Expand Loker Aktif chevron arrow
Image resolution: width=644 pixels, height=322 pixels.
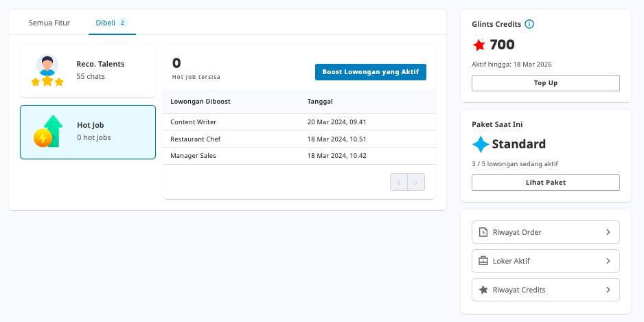point(608,261)
